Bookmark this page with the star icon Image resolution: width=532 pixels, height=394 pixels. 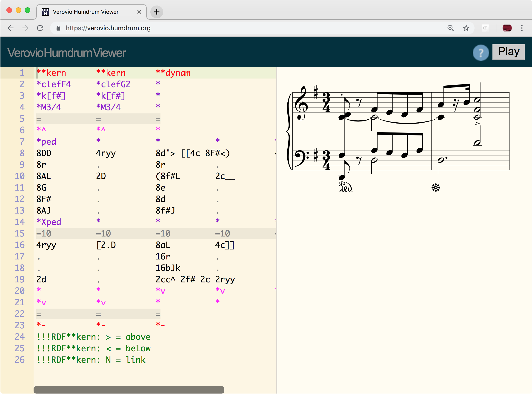466,28
